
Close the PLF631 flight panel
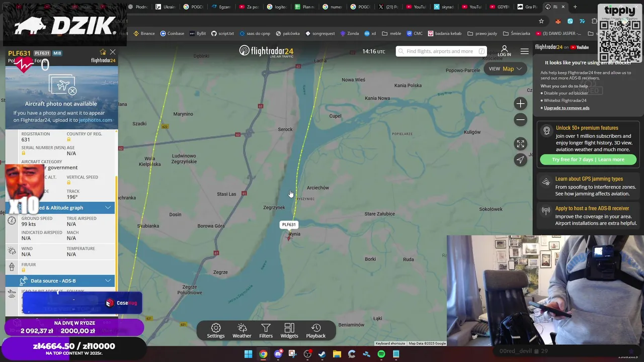tap(113, 52)
